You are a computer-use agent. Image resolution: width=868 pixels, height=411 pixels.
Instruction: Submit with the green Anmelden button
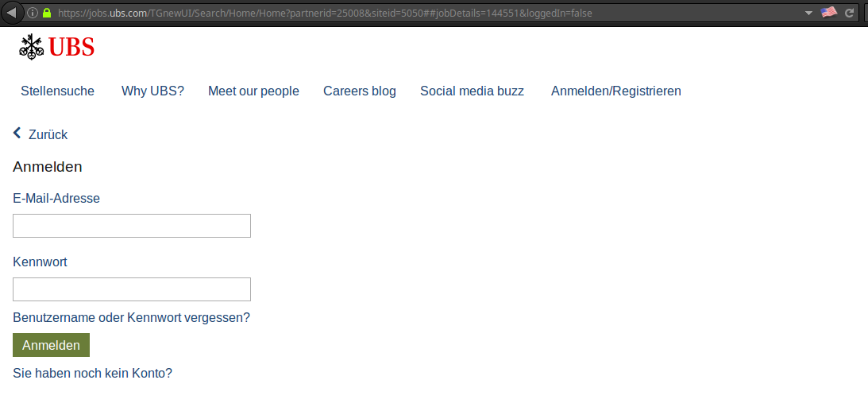tap(51, 345)
